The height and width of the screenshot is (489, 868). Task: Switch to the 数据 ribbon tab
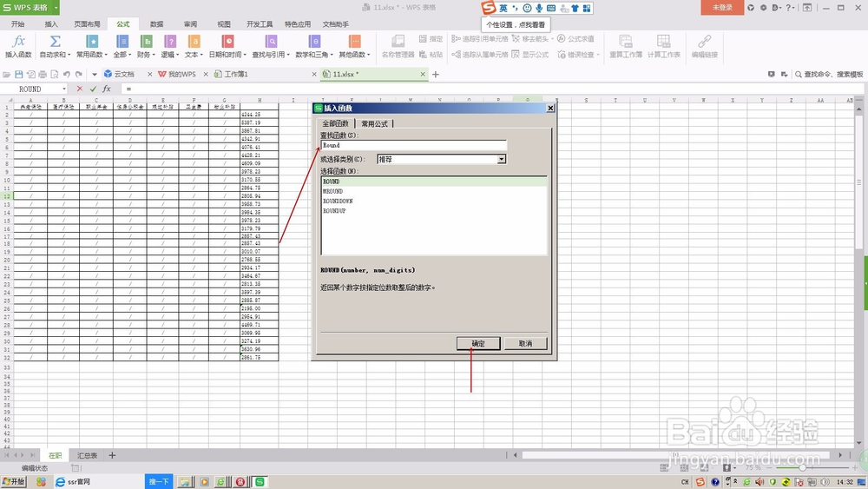156,24
